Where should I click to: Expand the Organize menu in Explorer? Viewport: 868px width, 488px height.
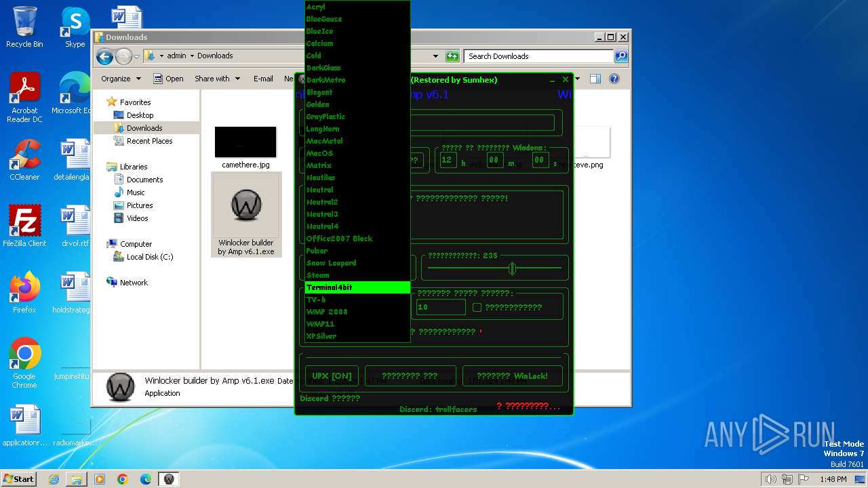coord(121,79)
